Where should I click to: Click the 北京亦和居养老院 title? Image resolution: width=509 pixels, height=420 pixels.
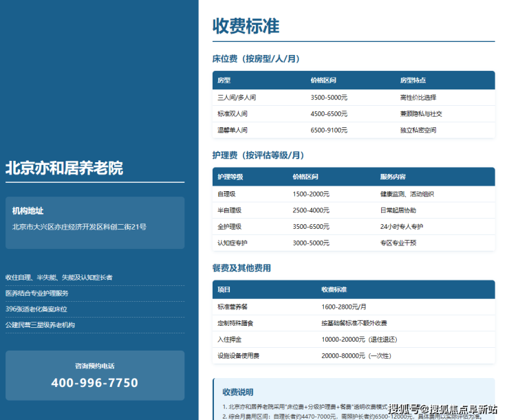[64, 168]
